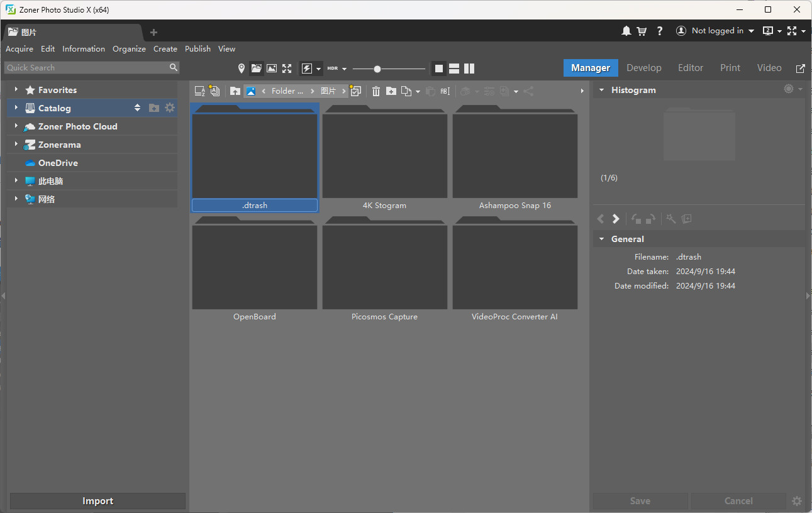Collapse the General panel section
This screenshot has width=812, height=513.
601,239
